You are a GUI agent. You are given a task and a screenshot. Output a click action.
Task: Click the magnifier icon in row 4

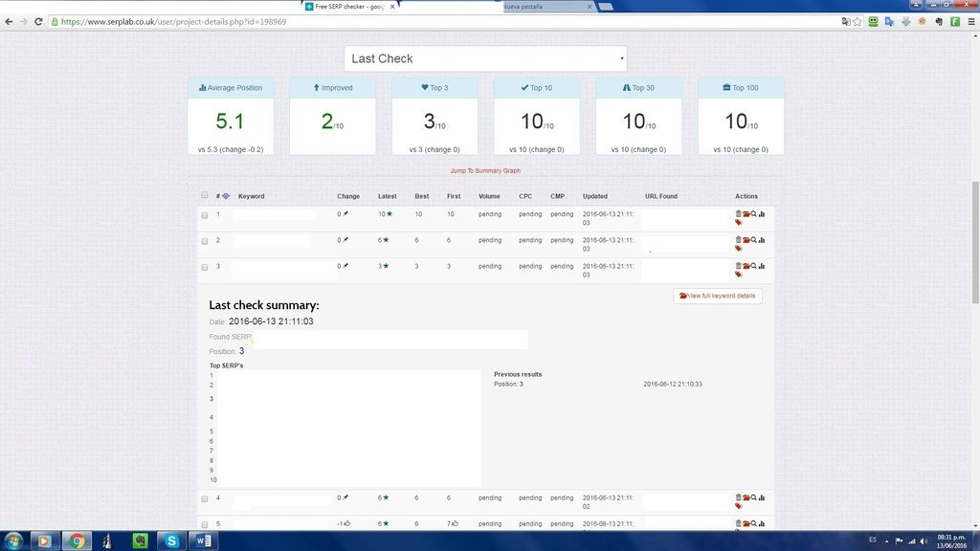754,497
